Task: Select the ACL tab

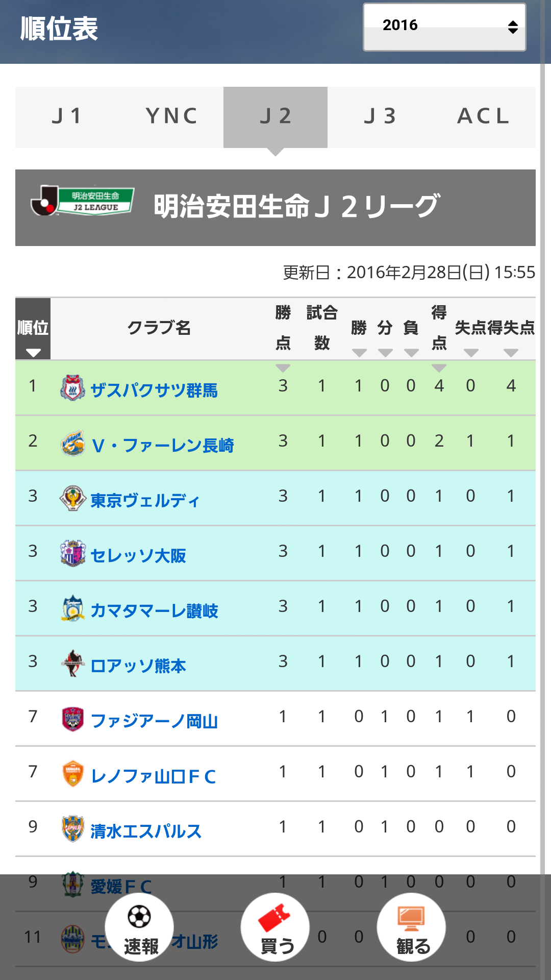Action: pos(483,117)
